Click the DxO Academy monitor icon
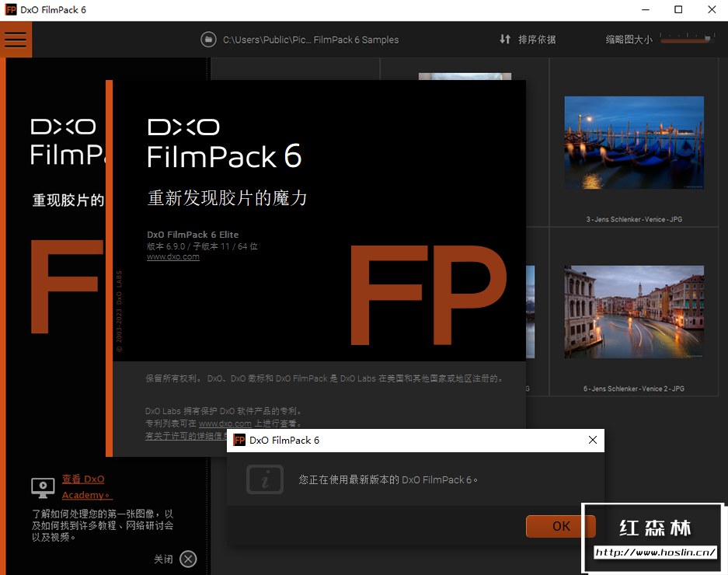Viewport: 728px width, 575px height. point(43,488)
